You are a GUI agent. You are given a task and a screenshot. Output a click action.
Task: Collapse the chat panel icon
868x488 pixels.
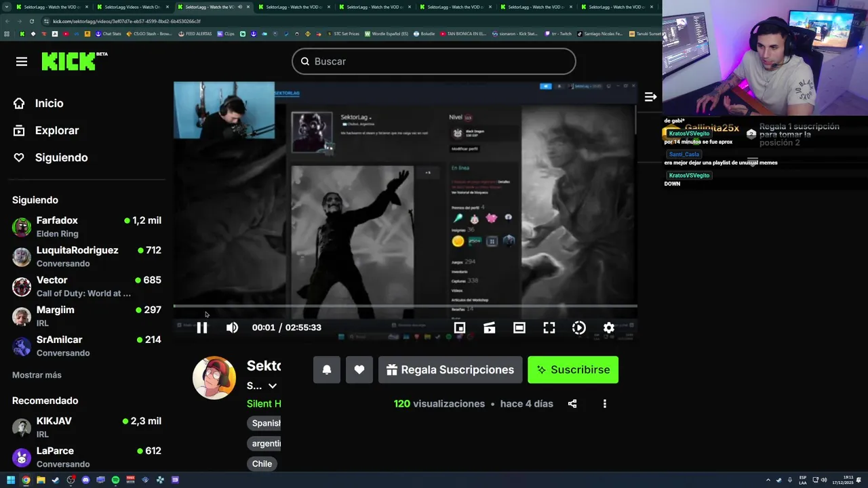point(650,97)
